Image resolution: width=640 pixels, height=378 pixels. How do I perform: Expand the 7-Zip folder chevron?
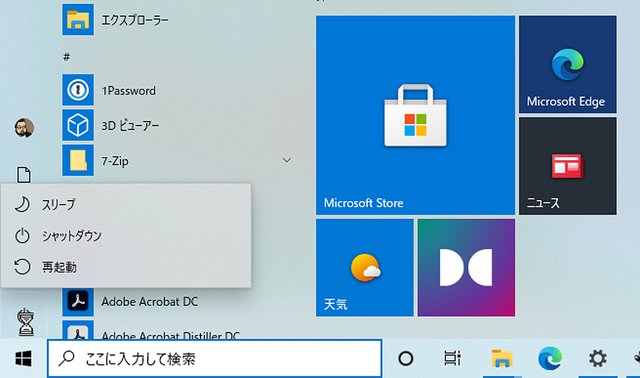tap(287, 160)
